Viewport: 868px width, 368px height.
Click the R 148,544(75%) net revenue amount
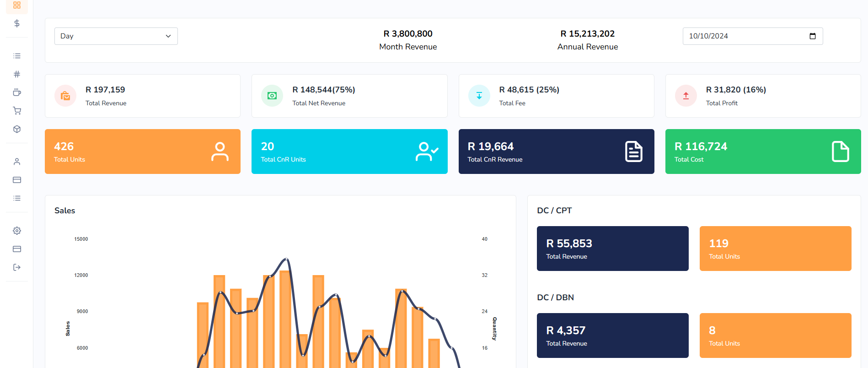(x=324, y=90)
